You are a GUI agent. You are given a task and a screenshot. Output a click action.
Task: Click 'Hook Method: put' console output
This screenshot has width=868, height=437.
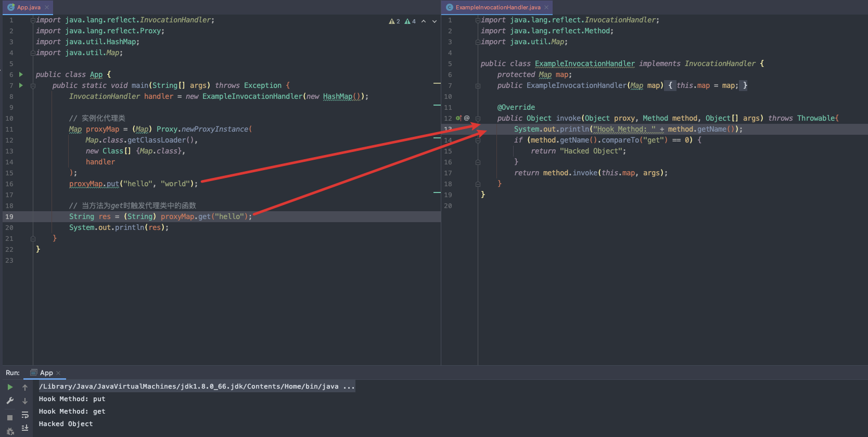tap(72, 399)
